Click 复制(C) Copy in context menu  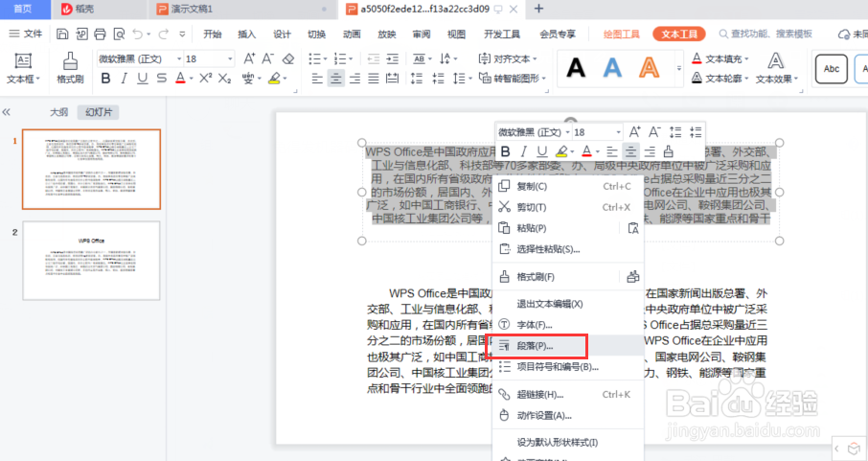pyautogui.click(x=568, y=186)
